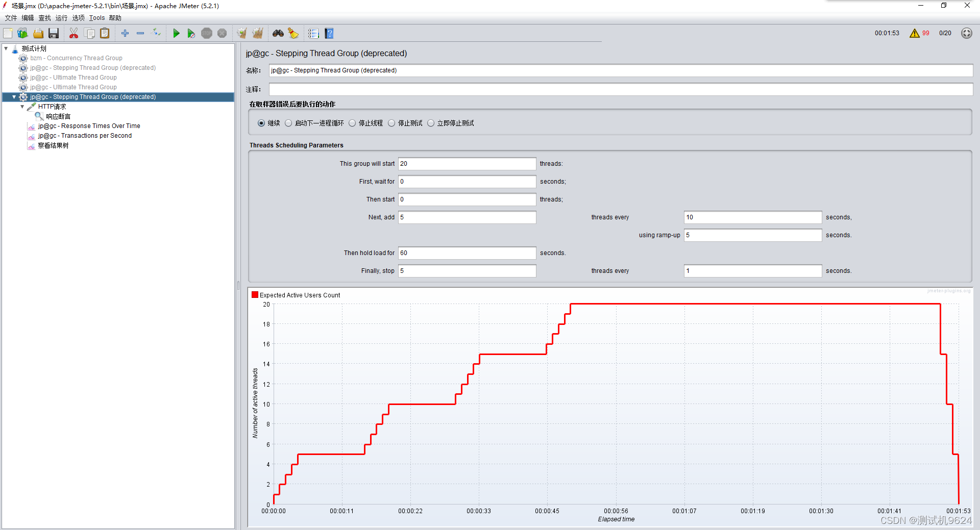Clear results with single broom icon
Screen dimensions: 980x530
click(x=242, y=33)
